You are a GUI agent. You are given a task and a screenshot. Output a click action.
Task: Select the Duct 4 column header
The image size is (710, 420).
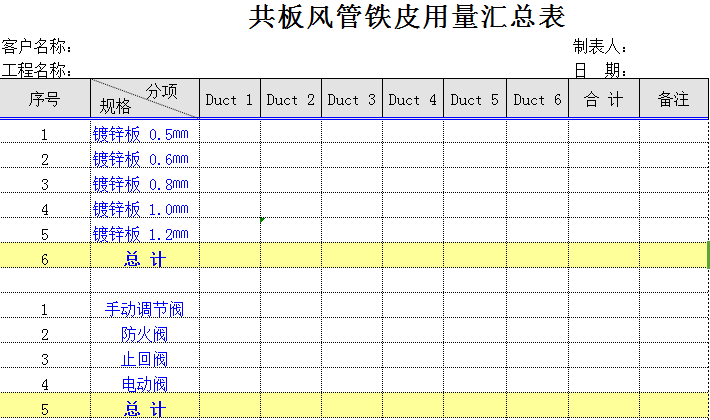pos(413,99)
